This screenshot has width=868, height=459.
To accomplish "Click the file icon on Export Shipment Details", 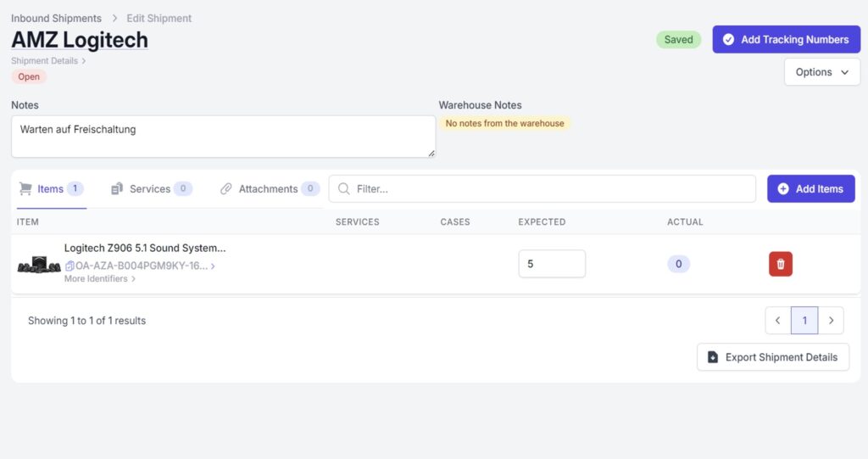I will click(713, 357).
